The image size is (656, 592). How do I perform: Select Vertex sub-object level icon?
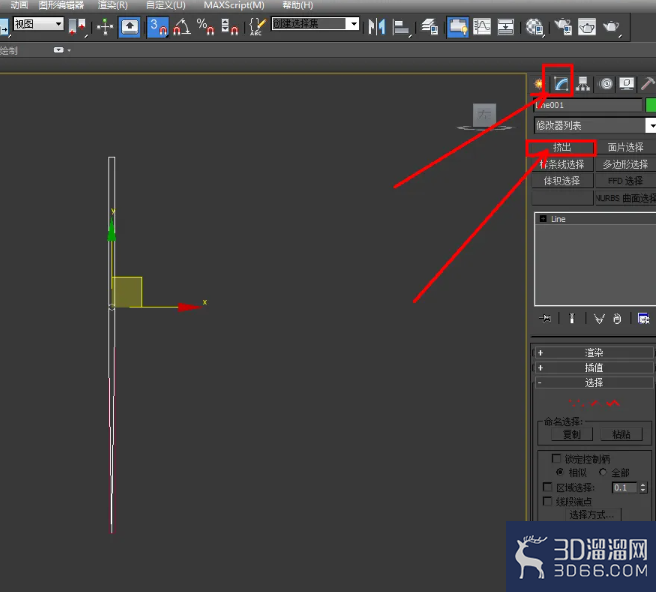577,404
